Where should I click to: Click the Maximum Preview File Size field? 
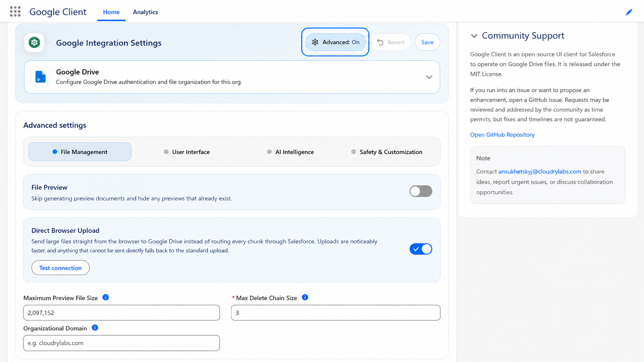pyautogui.click(x=121, y=313)
